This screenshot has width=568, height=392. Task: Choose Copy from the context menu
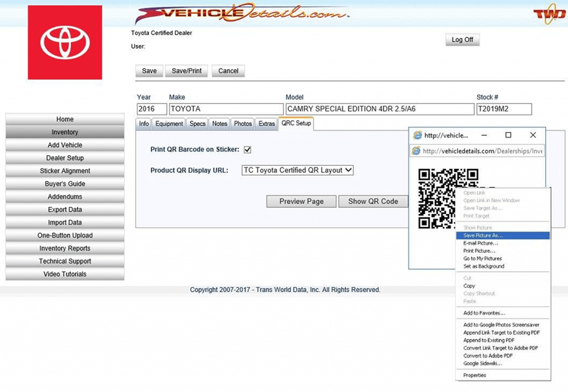pos(469,286)
